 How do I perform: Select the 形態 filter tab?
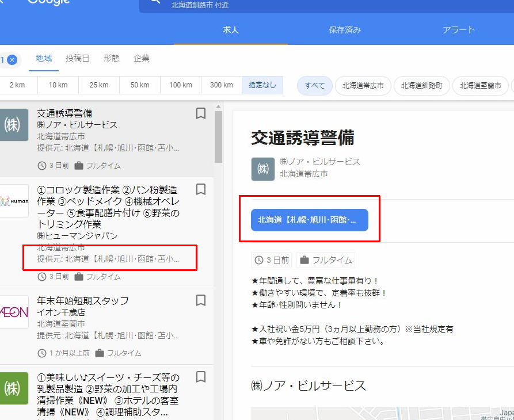coord(112,58)
